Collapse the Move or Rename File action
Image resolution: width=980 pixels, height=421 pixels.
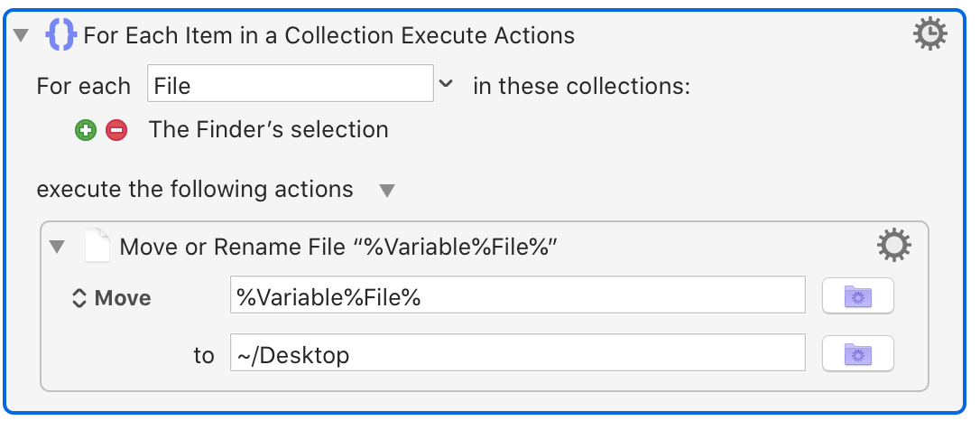point(57,248)
